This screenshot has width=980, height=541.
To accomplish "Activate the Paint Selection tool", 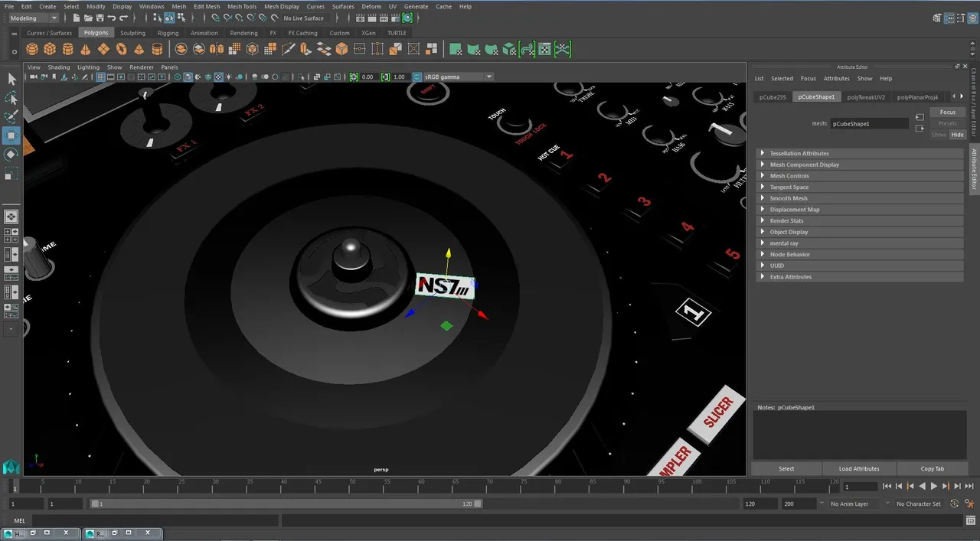I will click(11, 116).
